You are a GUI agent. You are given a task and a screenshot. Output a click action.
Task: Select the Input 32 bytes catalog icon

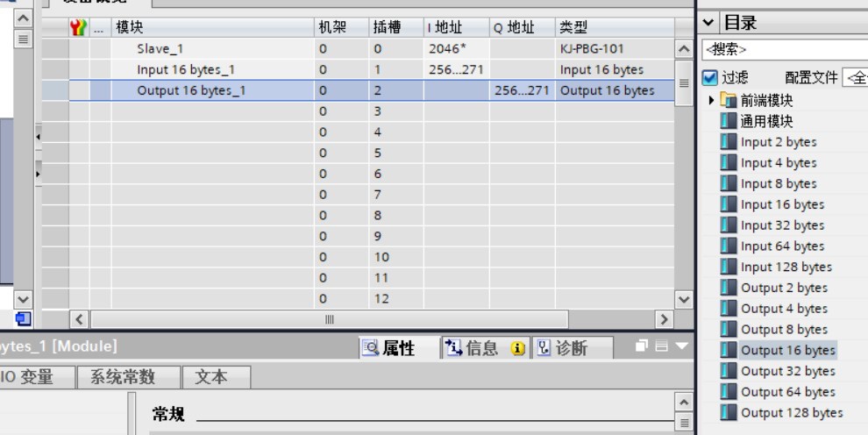click(x=729, y=225)
